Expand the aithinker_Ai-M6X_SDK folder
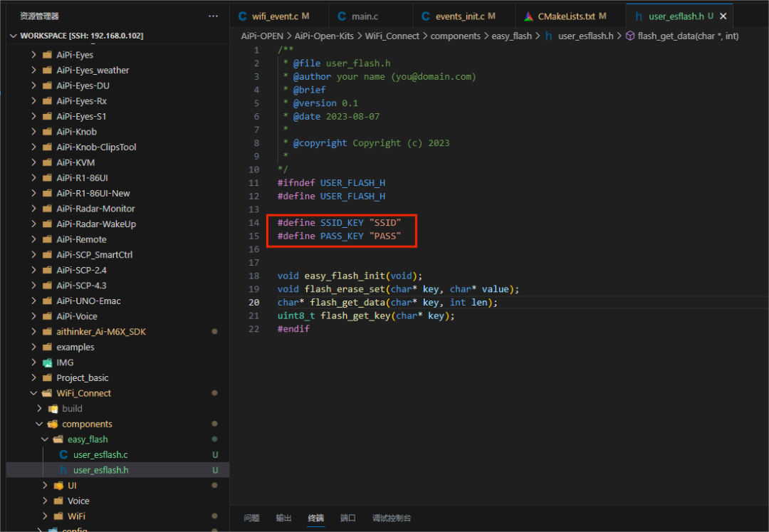The height and width of the screenshot is (532, 769). [x=33, y=332]
